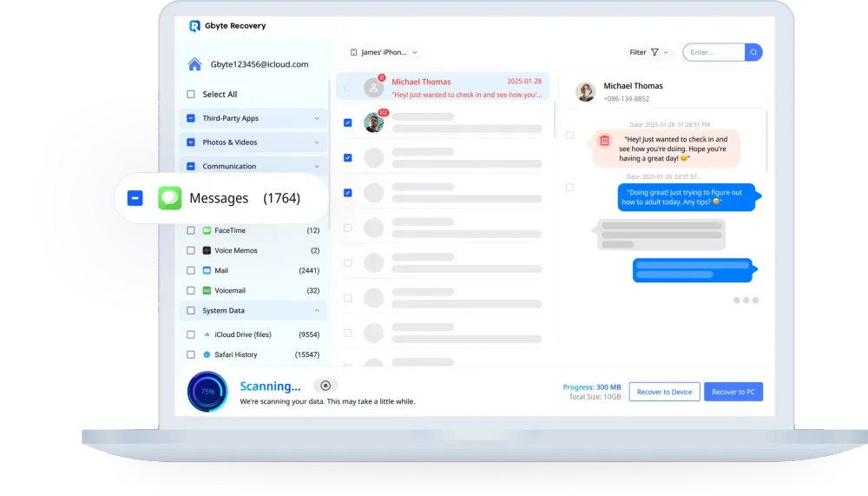Click the search input field
868x496 pixels.
point(713,52)
